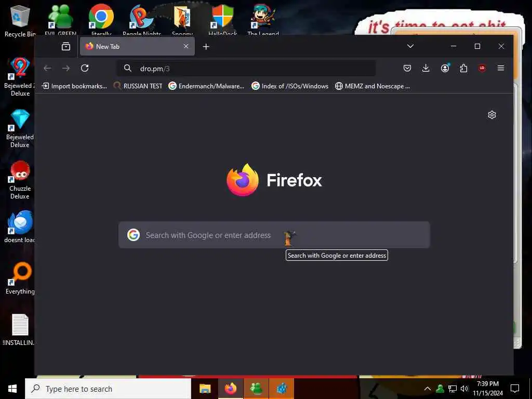Viewport: 532px width, 399px height.
Task: Select the Everything search desktop shortcut
Action: [x=20, y=278]
